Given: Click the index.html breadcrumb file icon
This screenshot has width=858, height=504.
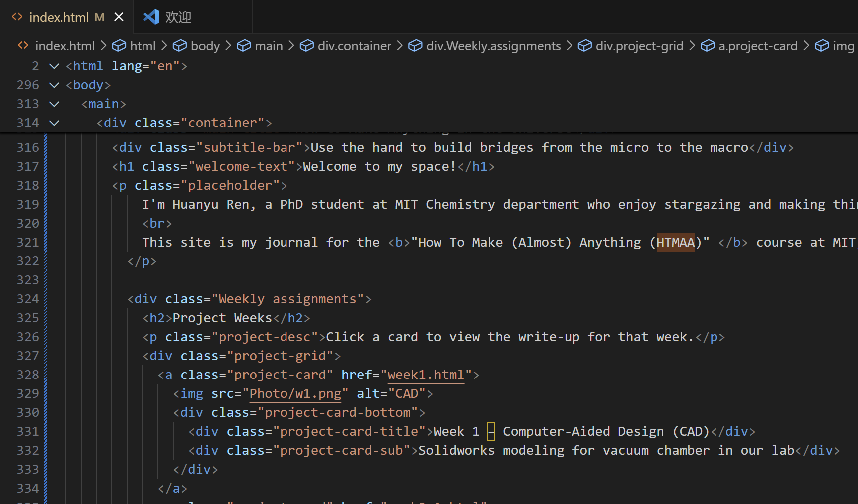Looking at the screenshot, I should (23, 46).
